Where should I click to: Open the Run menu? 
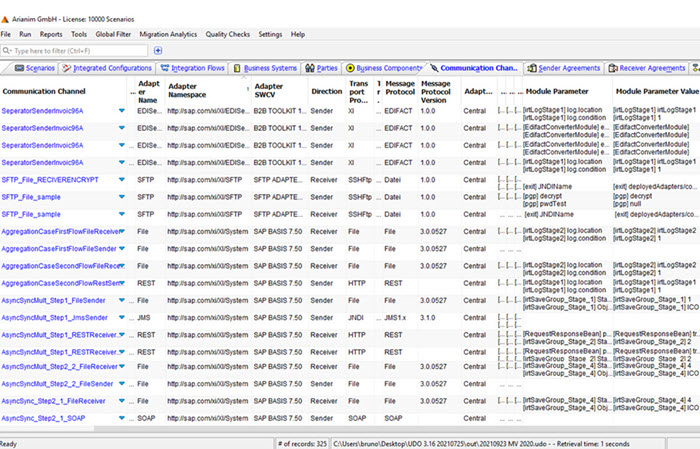(25, 34)
